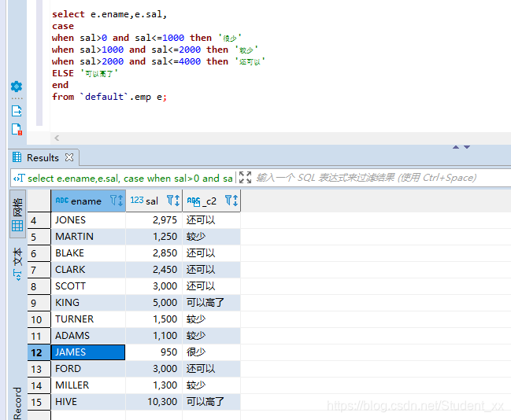Viewport: 511px width, 420px height.
Task: Sort by the sal column arrows
Action: (x=177, y=201)
